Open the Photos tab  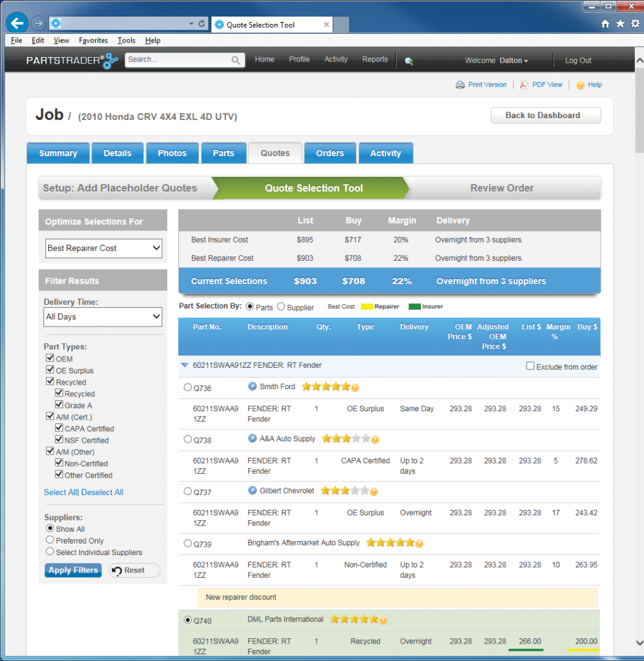pyautogui.click(x=172, y=153)
